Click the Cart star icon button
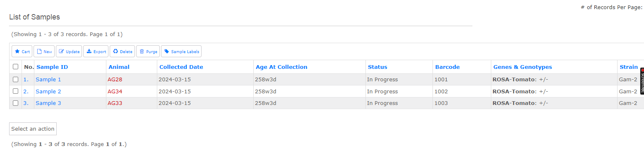 (x=22, y=51)
